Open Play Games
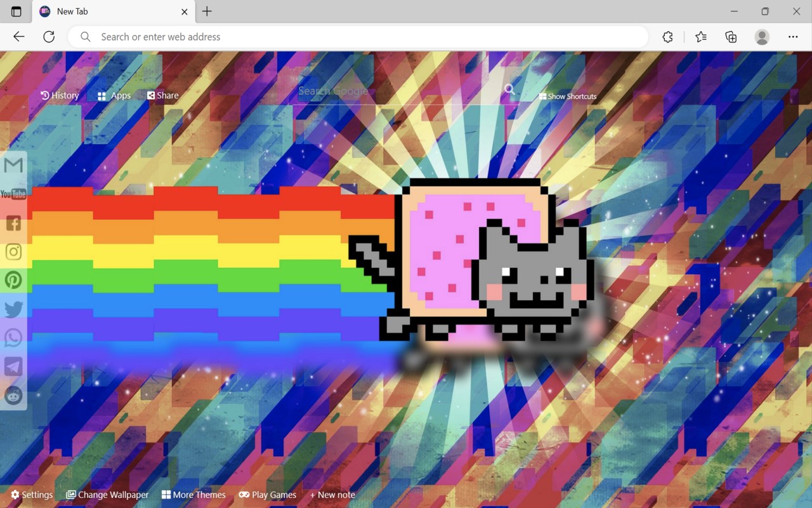812x508 pixels. [x=267, y=495]
